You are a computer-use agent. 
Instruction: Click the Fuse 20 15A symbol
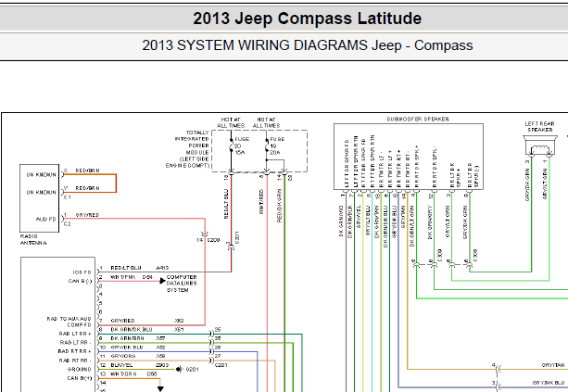tap(231, 146)
